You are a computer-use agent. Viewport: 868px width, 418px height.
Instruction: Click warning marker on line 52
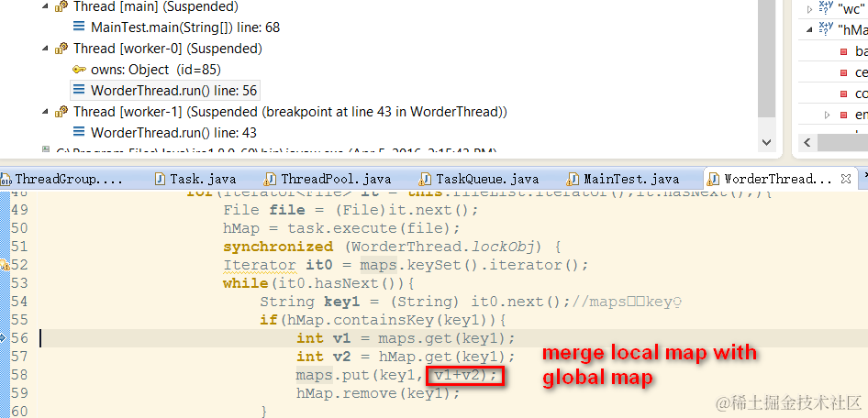click(5, 265)
